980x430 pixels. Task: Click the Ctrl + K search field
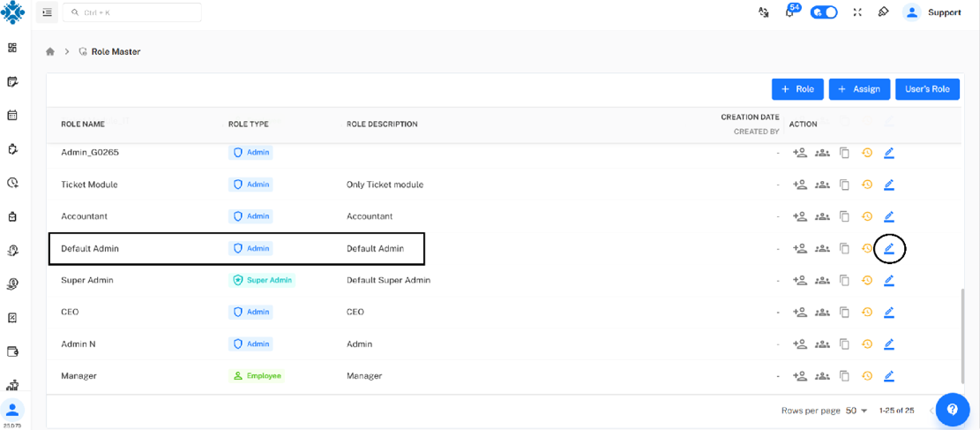[x=131, y=12]
